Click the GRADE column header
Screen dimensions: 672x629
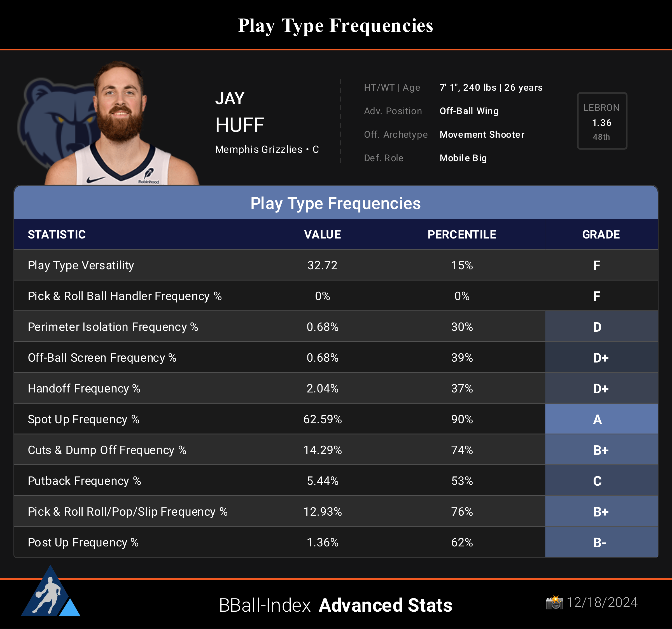(x=601, y=235)
